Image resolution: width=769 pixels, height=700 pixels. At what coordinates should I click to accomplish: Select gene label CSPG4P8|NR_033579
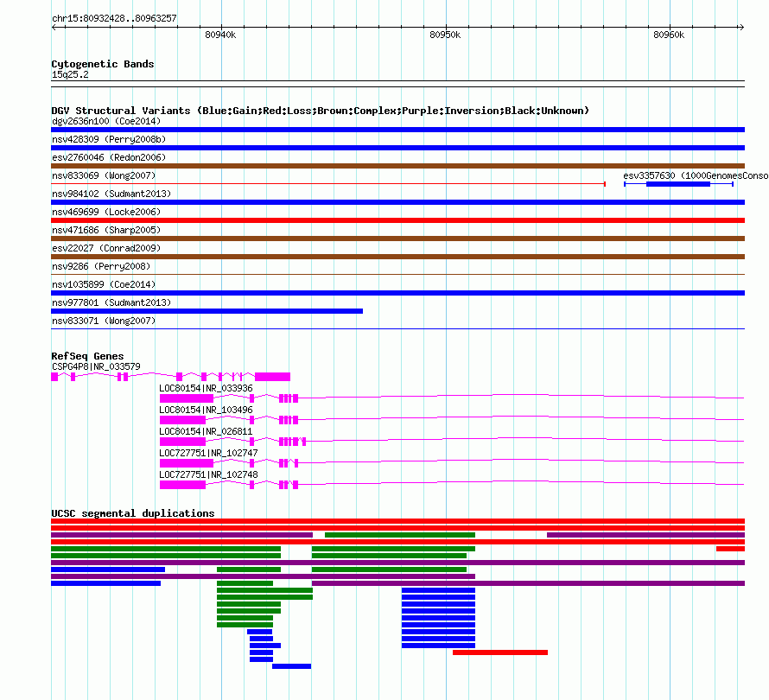[x=96, y=367]
